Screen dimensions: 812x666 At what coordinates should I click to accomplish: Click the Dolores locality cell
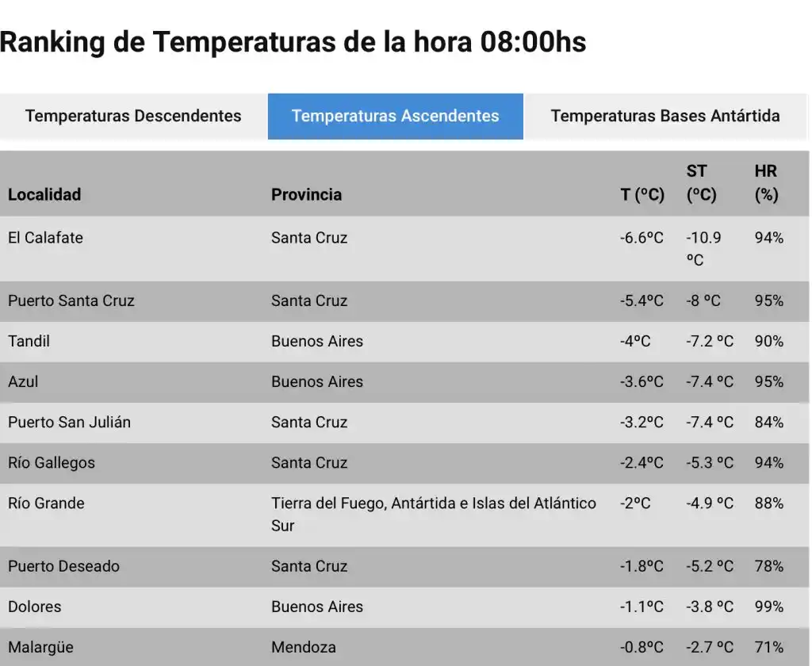(34, 607)
